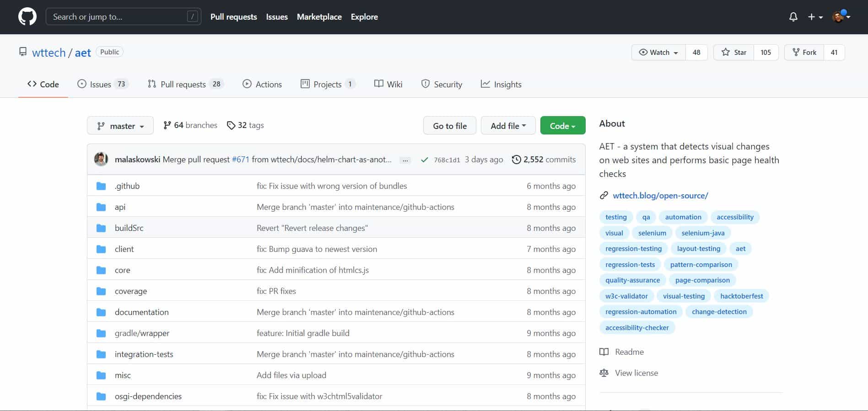
Task: Star the wttech/aet repository
Action: point(733,53)
